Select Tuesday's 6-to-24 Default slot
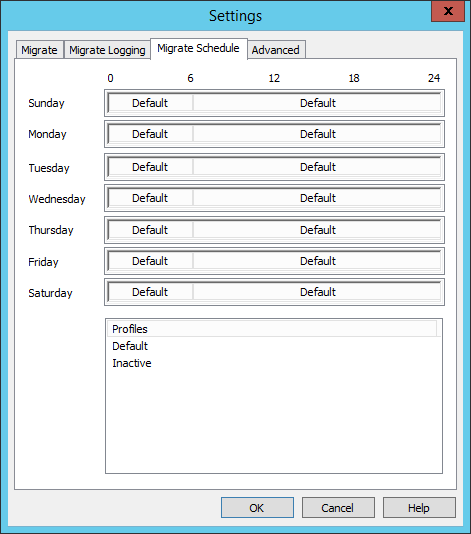471x534 pixels. [317, 167]
